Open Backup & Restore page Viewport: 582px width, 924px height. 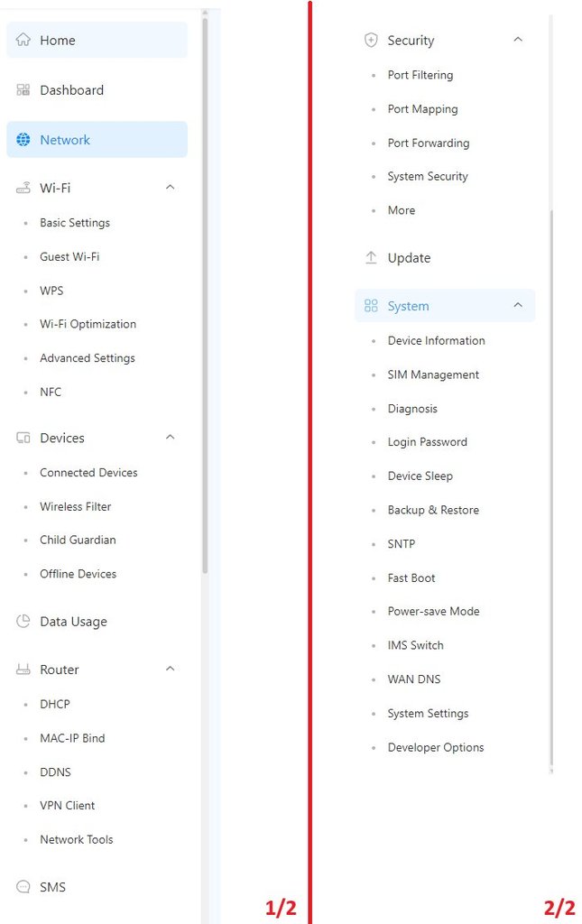[x=433, y=511]
